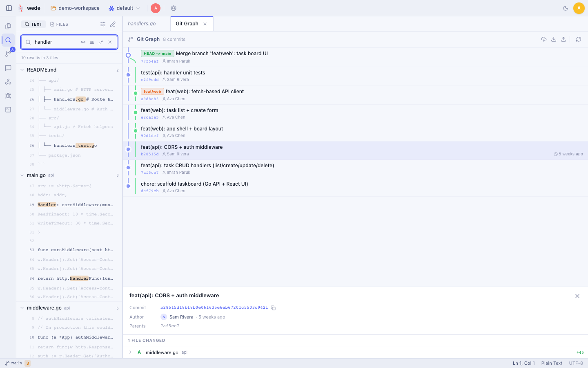Select the commit 'chore: scaffold taskboard'

coord(355,187)
